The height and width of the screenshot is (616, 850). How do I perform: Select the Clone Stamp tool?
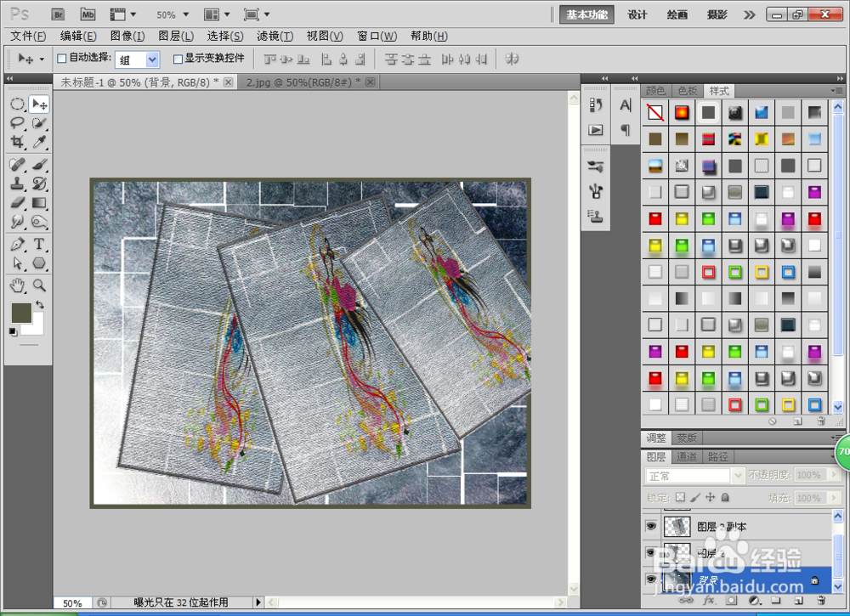coord(17,184)
